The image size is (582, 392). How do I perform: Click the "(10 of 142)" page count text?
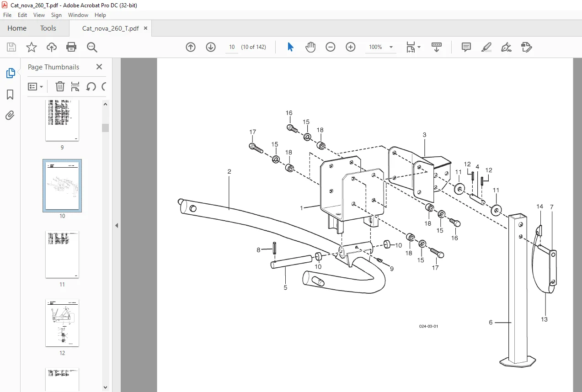[x=253, y=47]
